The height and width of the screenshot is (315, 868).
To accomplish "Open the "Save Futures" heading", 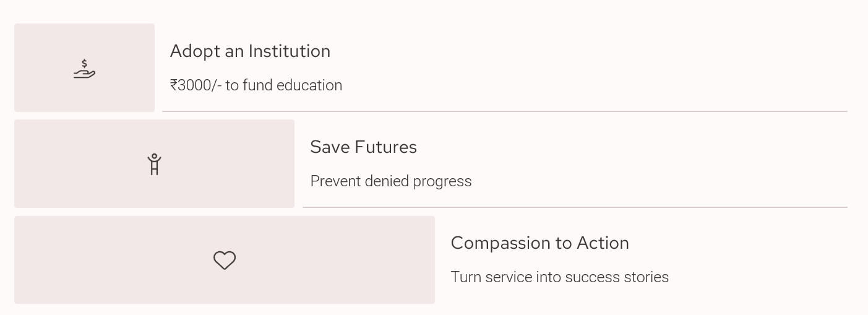I will coord(363,147).
